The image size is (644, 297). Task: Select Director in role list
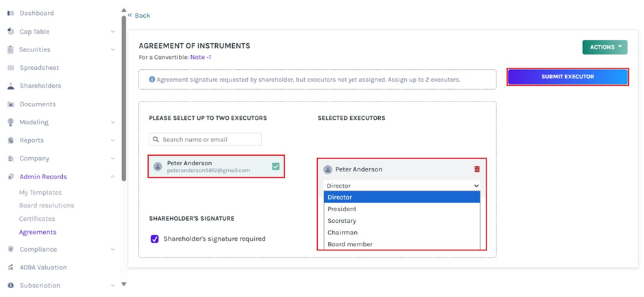402,198
